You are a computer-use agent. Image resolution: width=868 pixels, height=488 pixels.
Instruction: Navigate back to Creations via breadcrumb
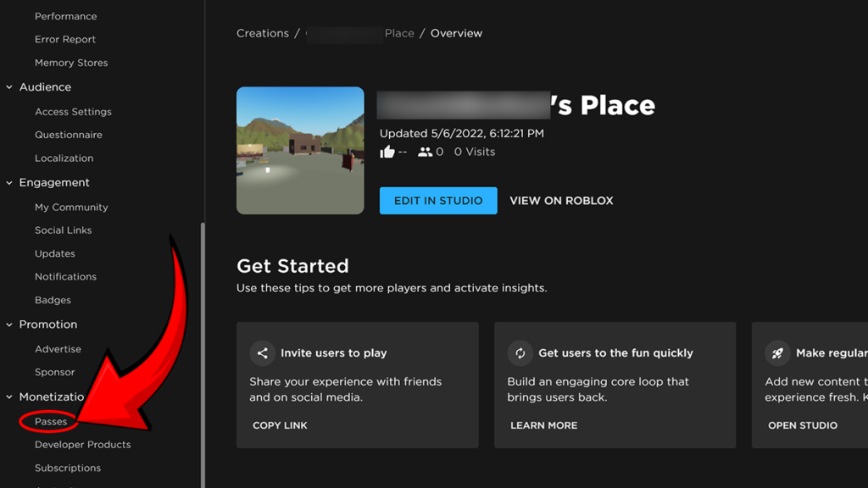pyautogui.click(x=263, y=32)
